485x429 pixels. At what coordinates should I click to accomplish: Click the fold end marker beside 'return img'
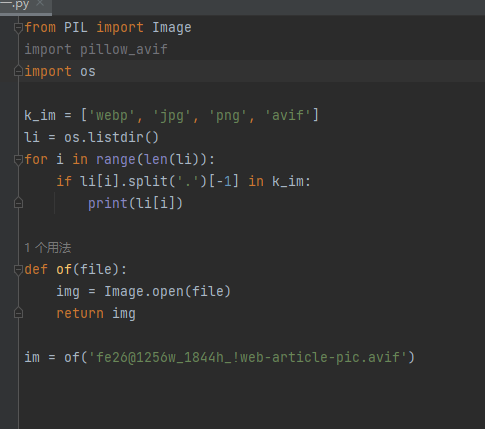(18, 313)
